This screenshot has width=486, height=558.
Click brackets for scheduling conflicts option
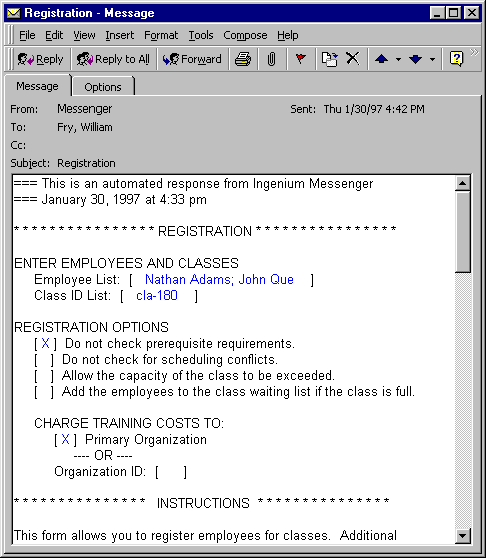click(x=44, y=360)
